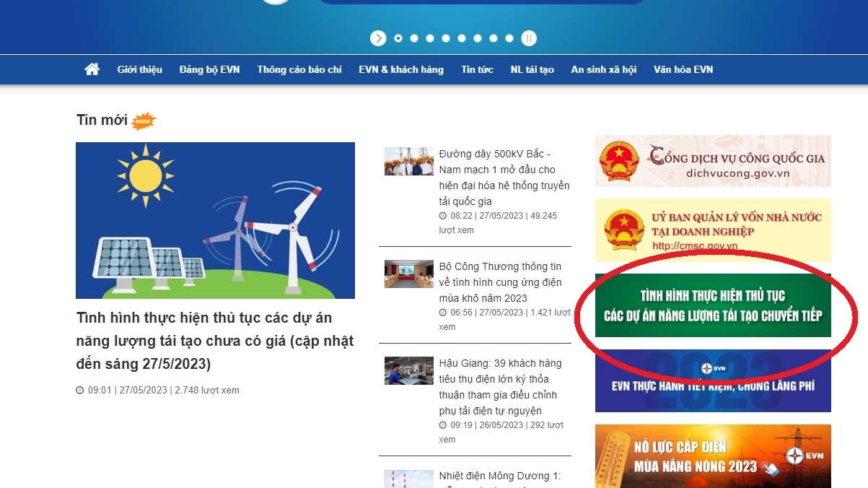Select the first carousel indicator dot
Screen dimensions: 868x488
398,38
